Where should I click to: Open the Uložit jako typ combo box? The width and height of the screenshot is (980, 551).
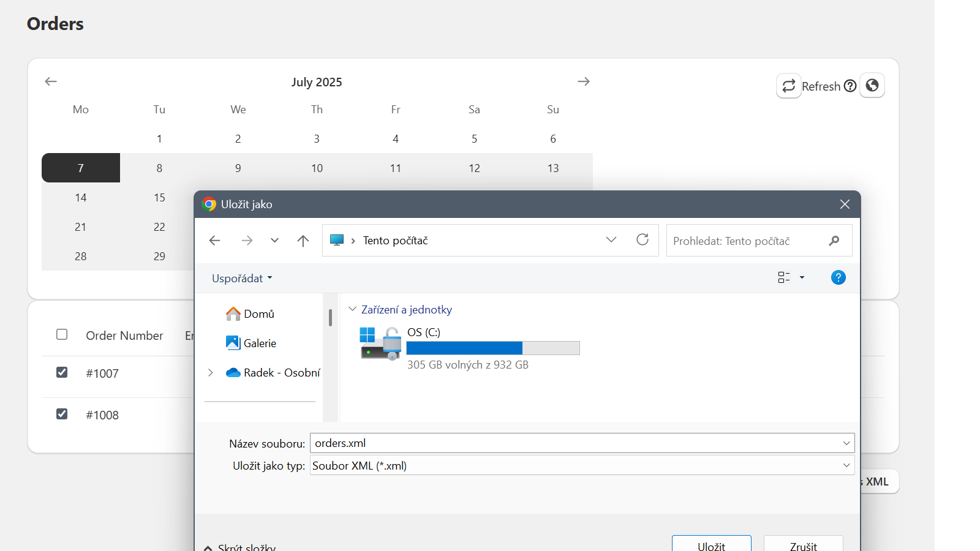point(582,465)
